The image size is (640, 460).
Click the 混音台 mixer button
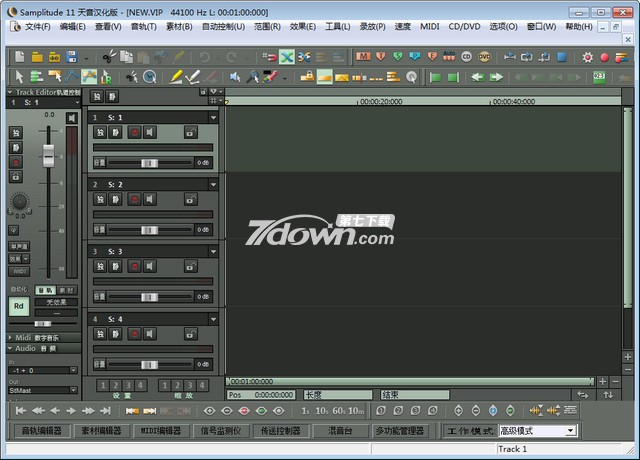tap(339, 430)
